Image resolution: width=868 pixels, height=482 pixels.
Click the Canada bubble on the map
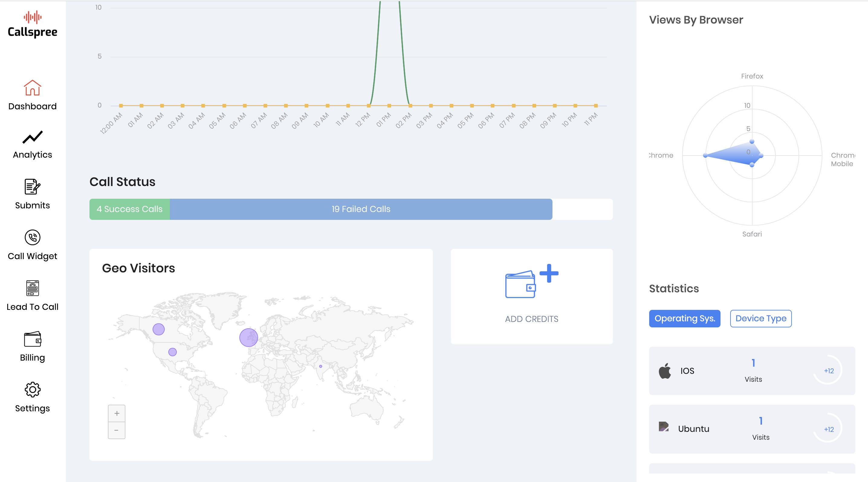[158, 329]
